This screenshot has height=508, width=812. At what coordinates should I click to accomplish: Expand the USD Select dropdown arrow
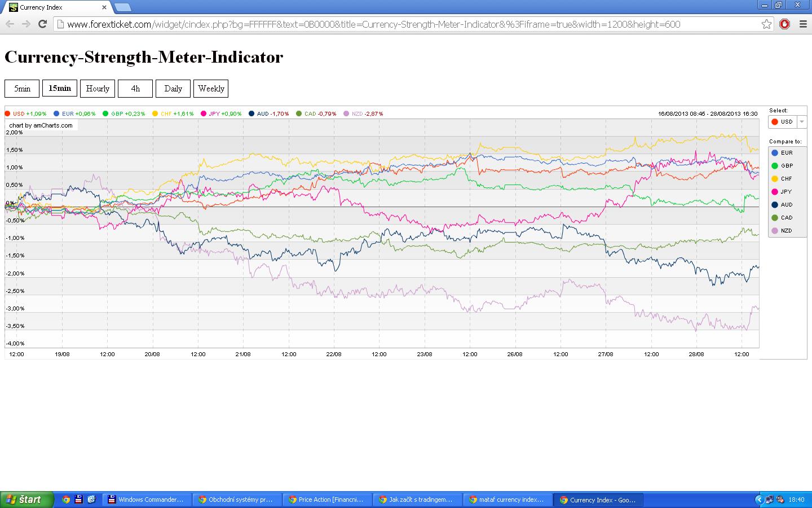coord(802,122)
